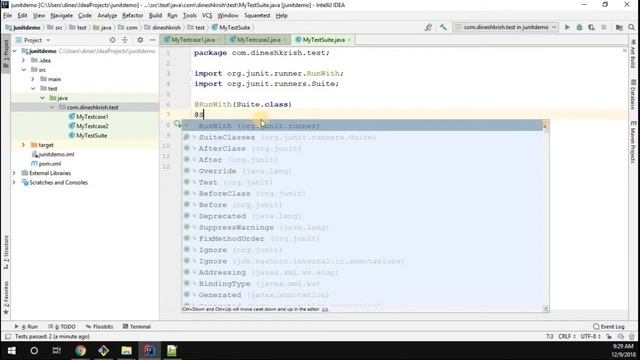The height and width of the screenshot is (360, 640).
Task: Open the Terminal tool window
Action: [x=137, y=327]
